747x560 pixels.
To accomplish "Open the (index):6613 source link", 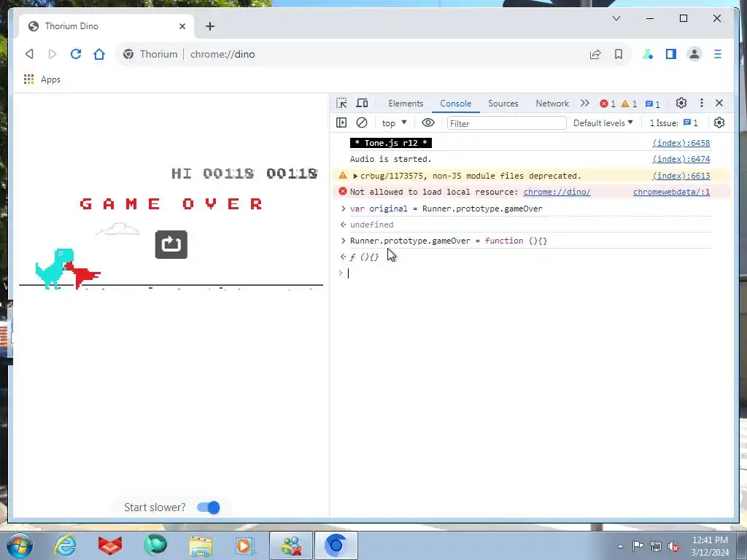I will coord(681,176).
